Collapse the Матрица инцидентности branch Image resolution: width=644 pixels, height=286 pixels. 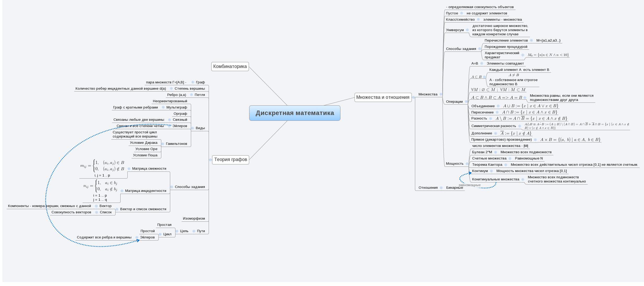122,191
